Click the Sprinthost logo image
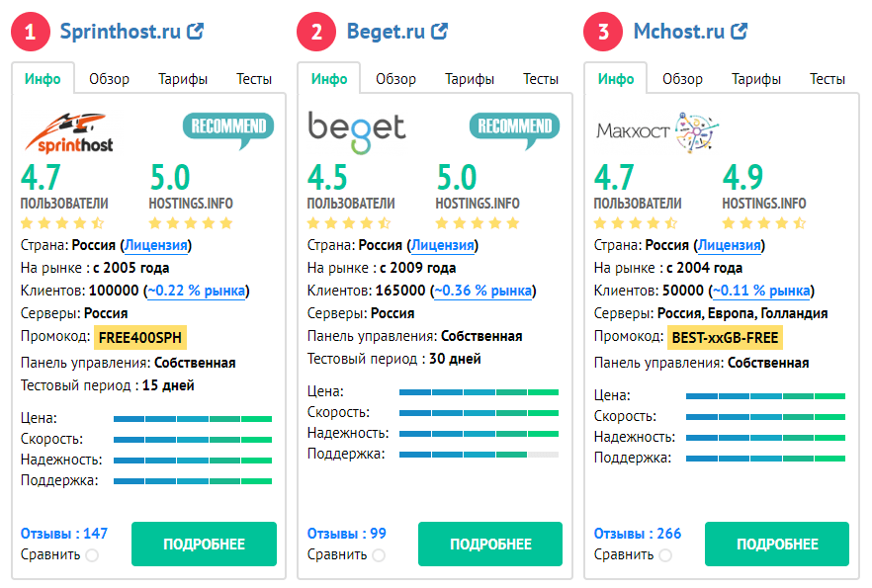 (69, 131)
